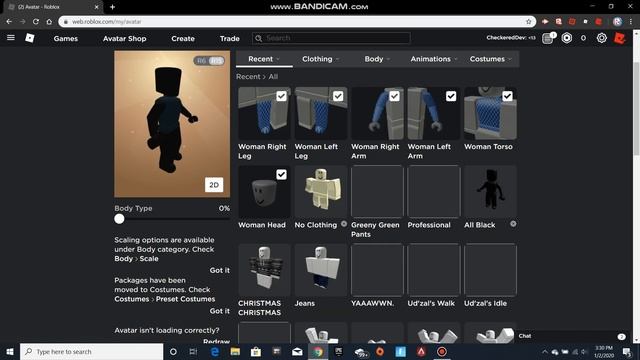Viewport: 640px width, 360px height.
Task: Click the Roblox logo home icon
Action: pos(30,38)
